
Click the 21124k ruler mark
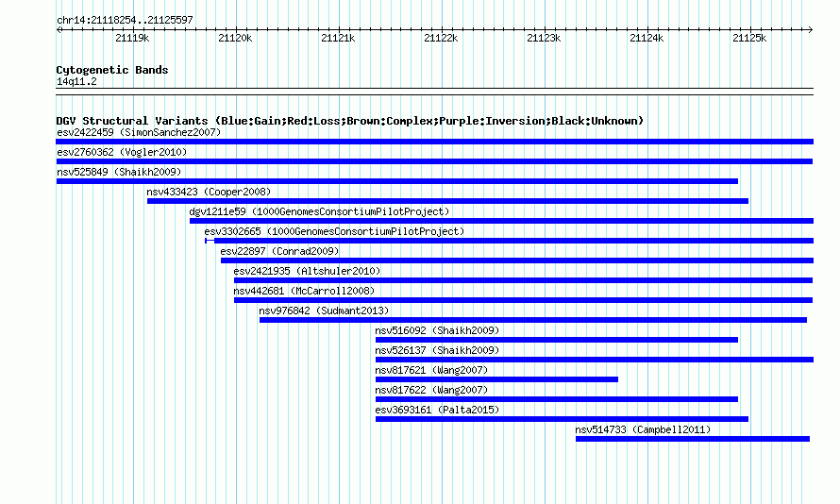click(647, 38)
